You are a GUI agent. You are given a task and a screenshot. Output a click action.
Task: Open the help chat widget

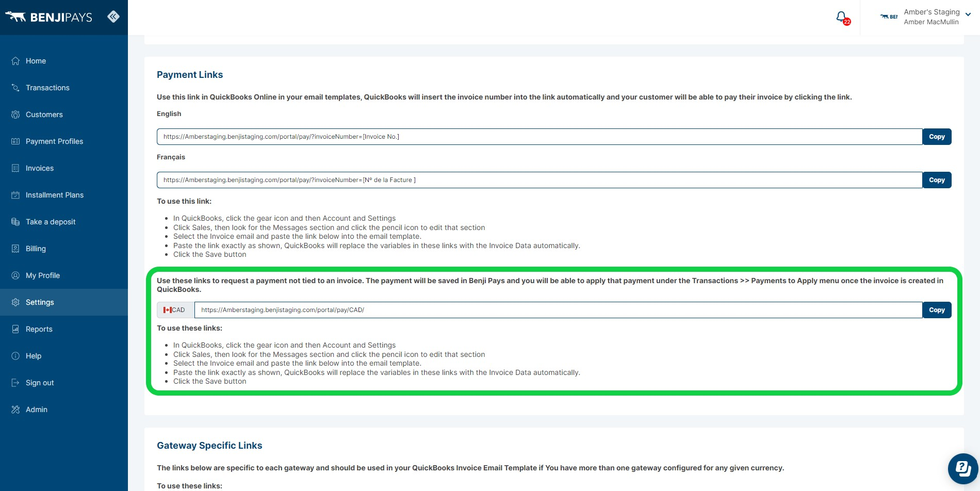point(963,469)
